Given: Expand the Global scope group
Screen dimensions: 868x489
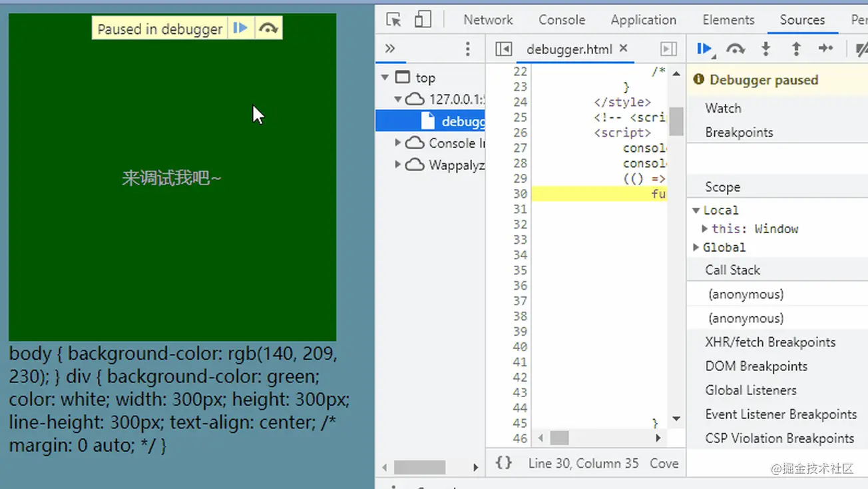Looking at the screenshot, I should tap(696, 247).
